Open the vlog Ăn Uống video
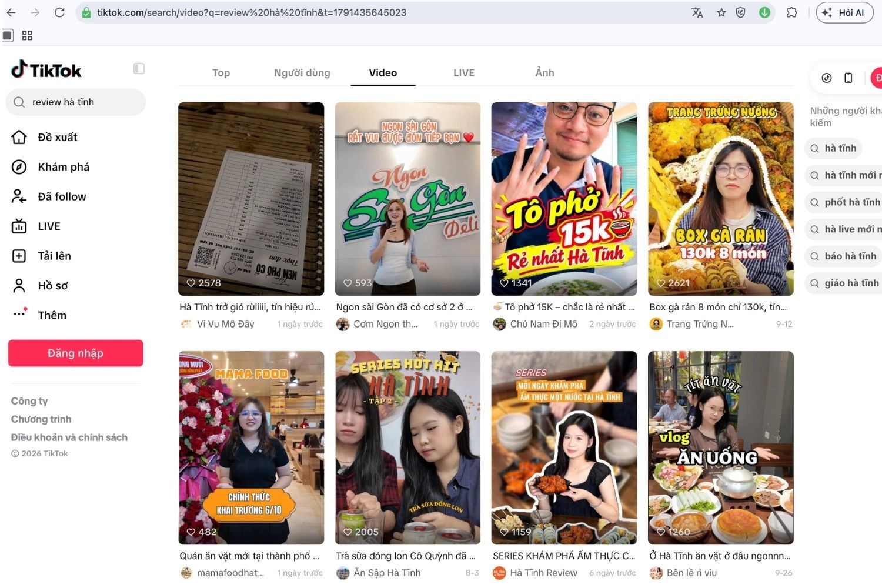The image size is (882, 588). coord(721,447)
